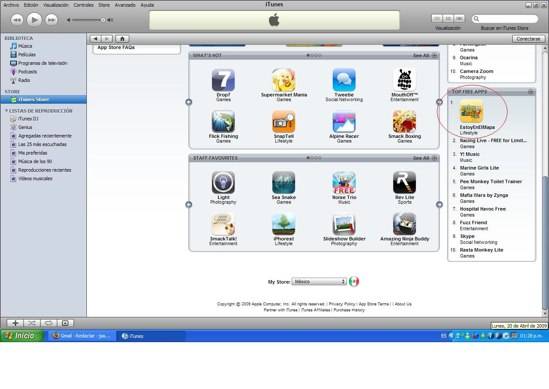Click the iTunes Store search field
This screenshot has height=389, width=549.
(505, 19)
